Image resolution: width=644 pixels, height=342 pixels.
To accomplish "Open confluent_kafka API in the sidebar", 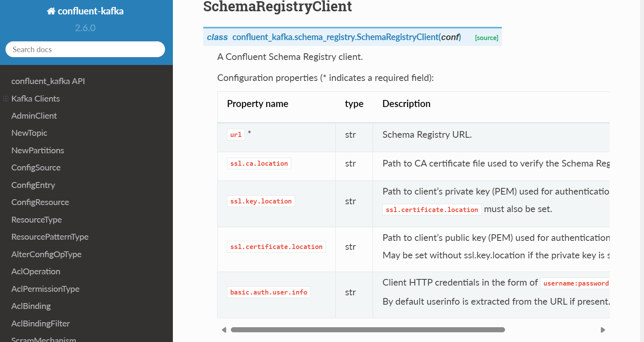I will pyautogui.click(x=48, y=81).
